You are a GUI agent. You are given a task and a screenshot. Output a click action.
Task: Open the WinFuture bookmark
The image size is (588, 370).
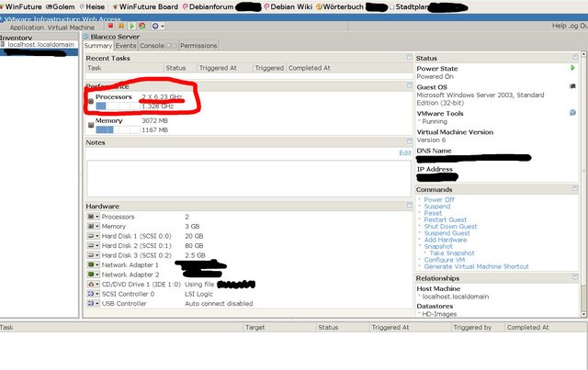click(21, 6)
